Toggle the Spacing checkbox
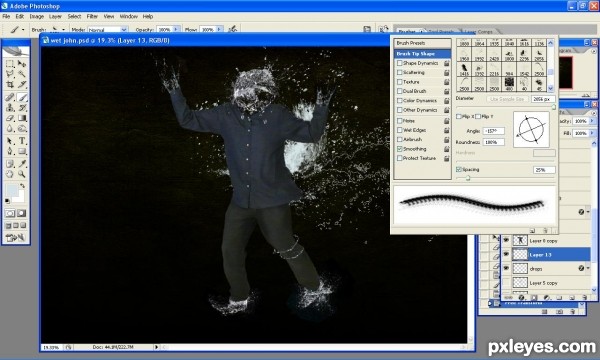This screenshot has height=360, width=600. click(x=459, y=169)
